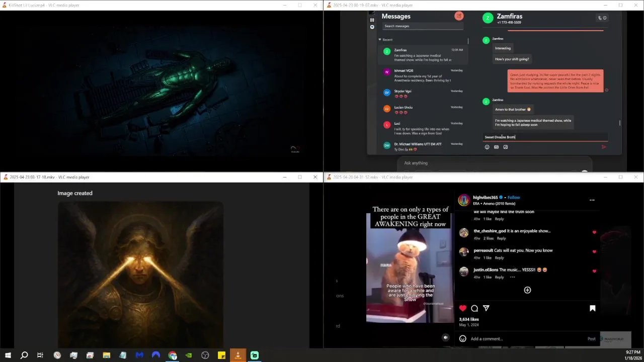Click the taskbar Search magnifier

pyautogui.click(x=24, y=355)
